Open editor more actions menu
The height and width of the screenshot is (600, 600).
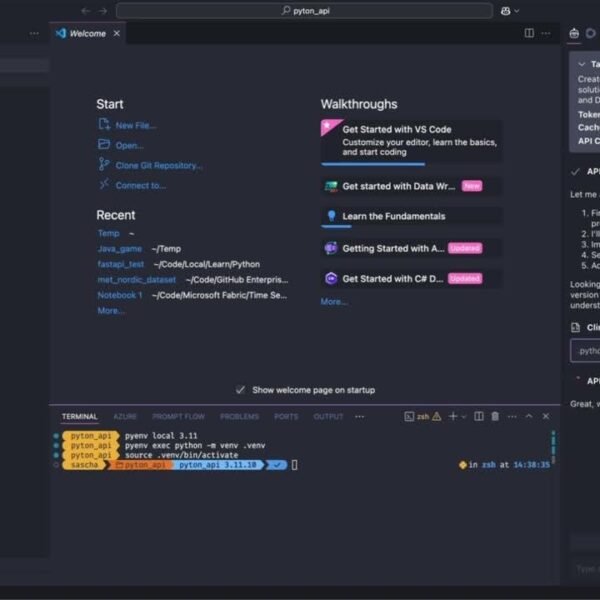546,33
